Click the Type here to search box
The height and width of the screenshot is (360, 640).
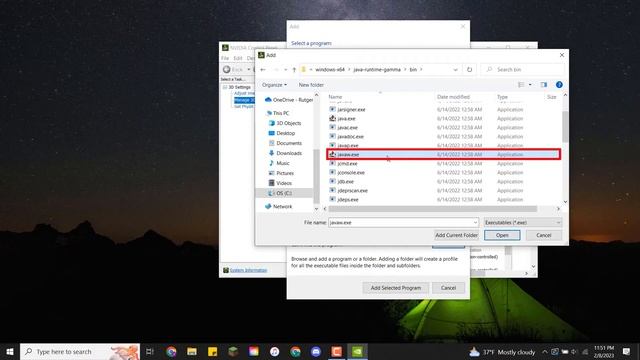coord(80,351)
